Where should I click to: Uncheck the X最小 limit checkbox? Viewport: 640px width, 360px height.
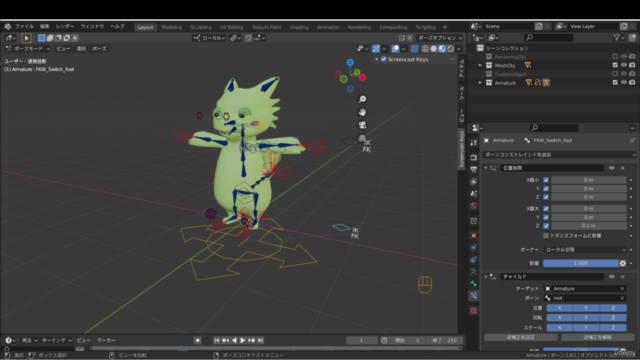546,180
